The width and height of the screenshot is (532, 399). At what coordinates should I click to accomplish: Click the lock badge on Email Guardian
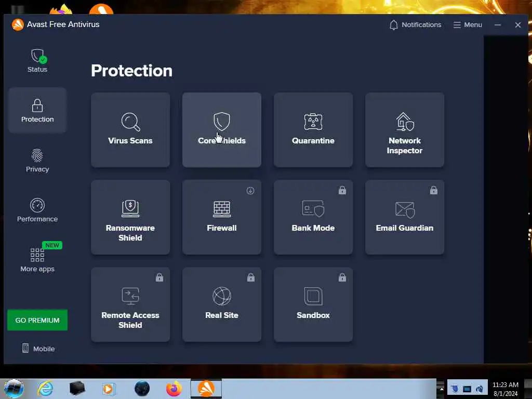[x=434, y=190]
